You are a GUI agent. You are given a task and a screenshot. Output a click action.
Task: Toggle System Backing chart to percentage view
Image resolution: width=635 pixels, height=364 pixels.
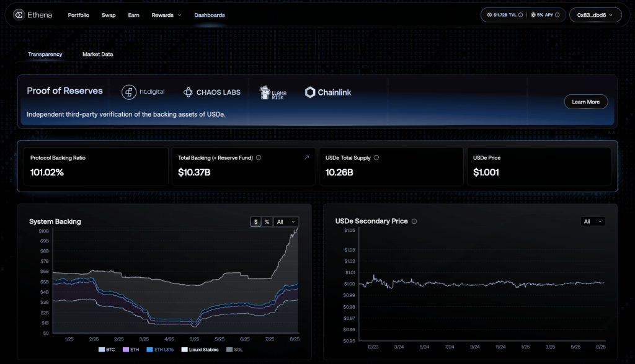[x=266, y=221]
